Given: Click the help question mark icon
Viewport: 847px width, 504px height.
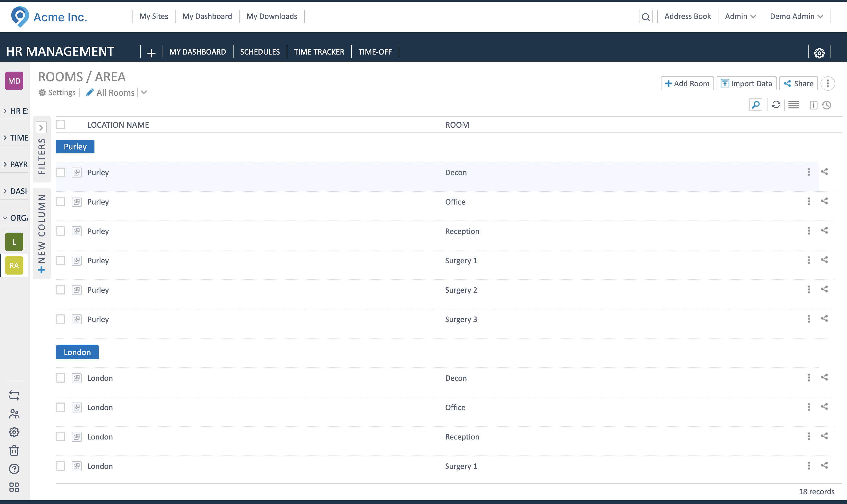Looking at the screenshot, I should [x=14, y=469].
